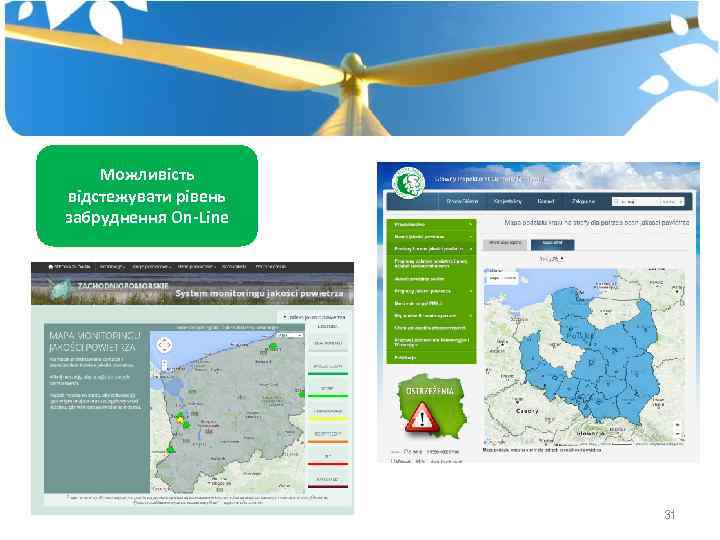Viewport: 720px width, 540px height.
Task: Click the orange legend color bar
Action: coord(328,441)
